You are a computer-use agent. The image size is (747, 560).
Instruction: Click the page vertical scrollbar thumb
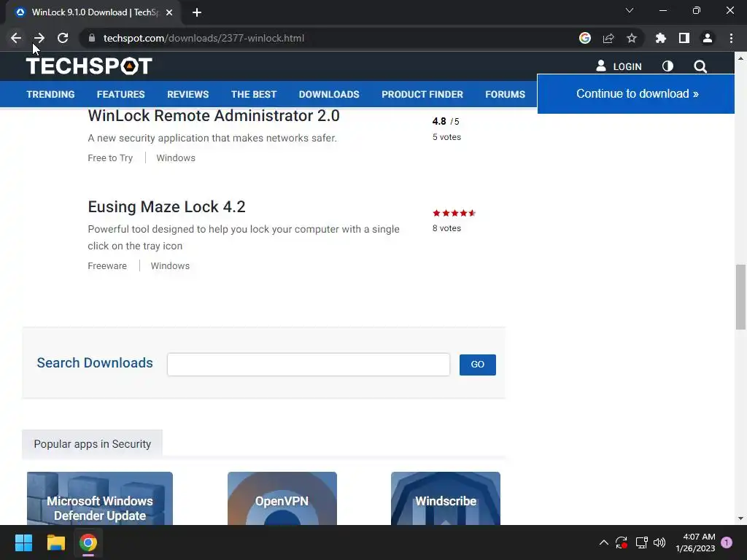point(740,297)
